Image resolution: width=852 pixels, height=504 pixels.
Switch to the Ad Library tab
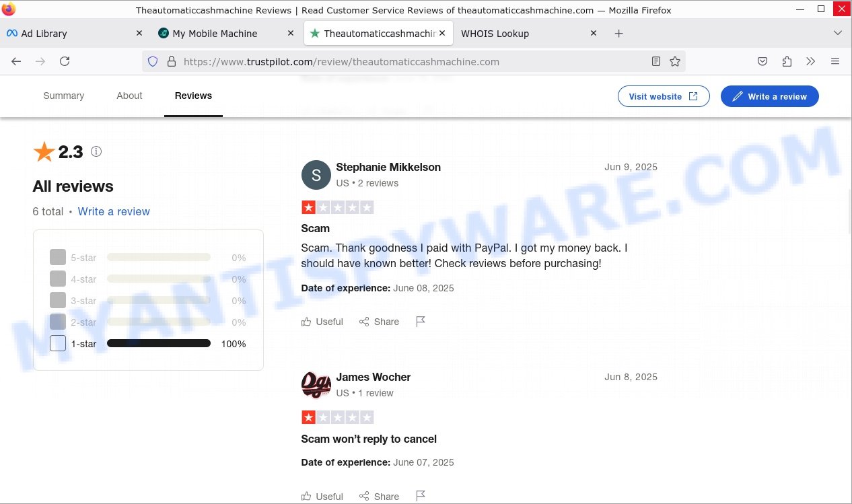[x=74, y=33]
